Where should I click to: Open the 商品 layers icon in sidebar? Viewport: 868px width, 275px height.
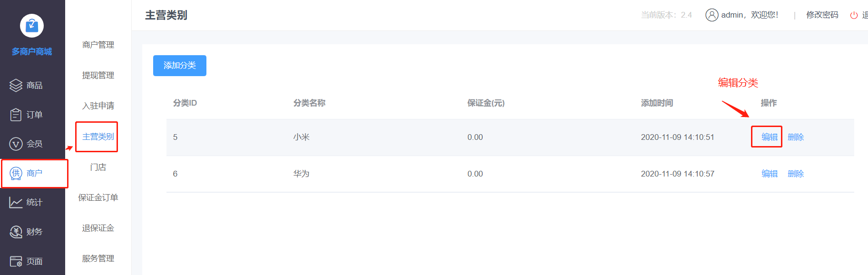(16, 85)
